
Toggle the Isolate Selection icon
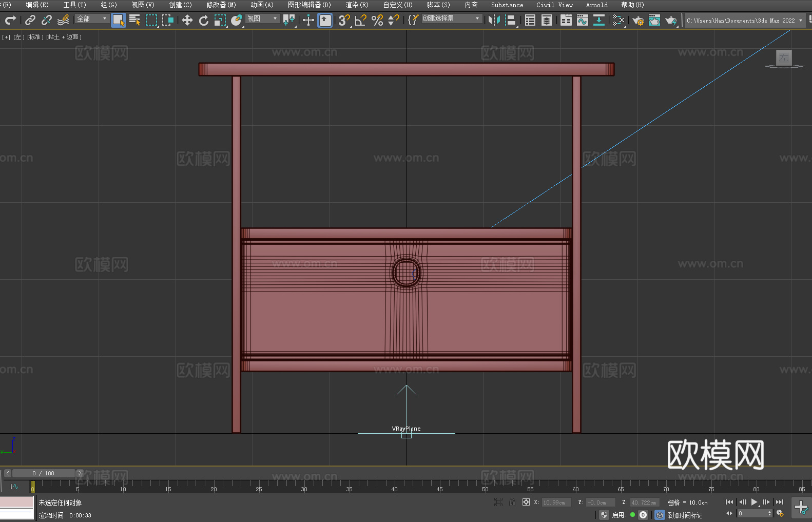[498, 502]
